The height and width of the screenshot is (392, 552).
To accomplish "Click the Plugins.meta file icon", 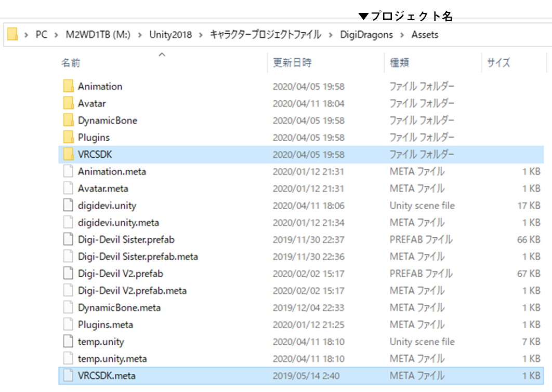I will tap(68, 325).
